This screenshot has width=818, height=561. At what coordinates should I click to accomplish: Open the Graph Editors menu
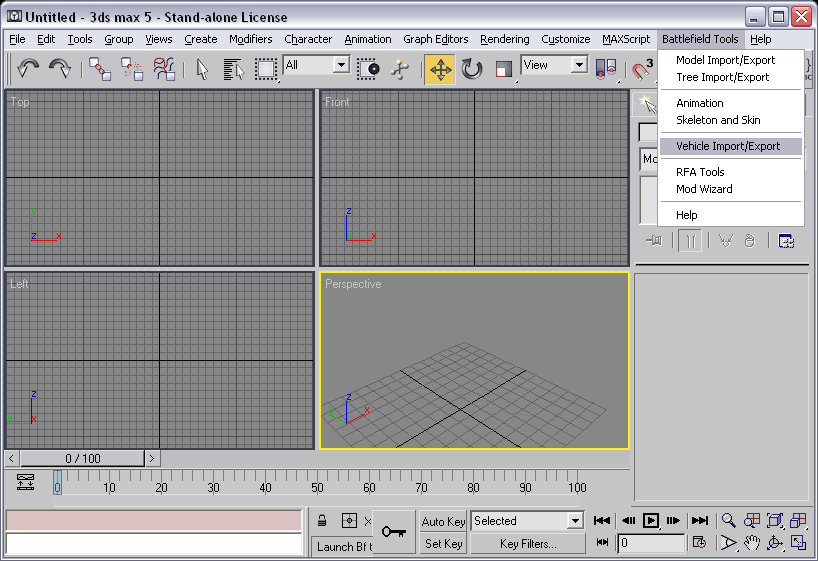[436, 39]
